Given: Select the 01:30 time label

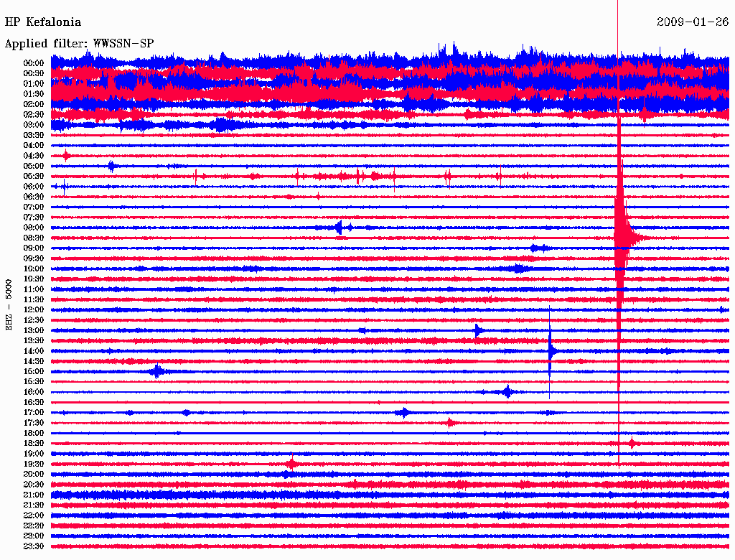Looking at the screenshot, I should [34, 94].
